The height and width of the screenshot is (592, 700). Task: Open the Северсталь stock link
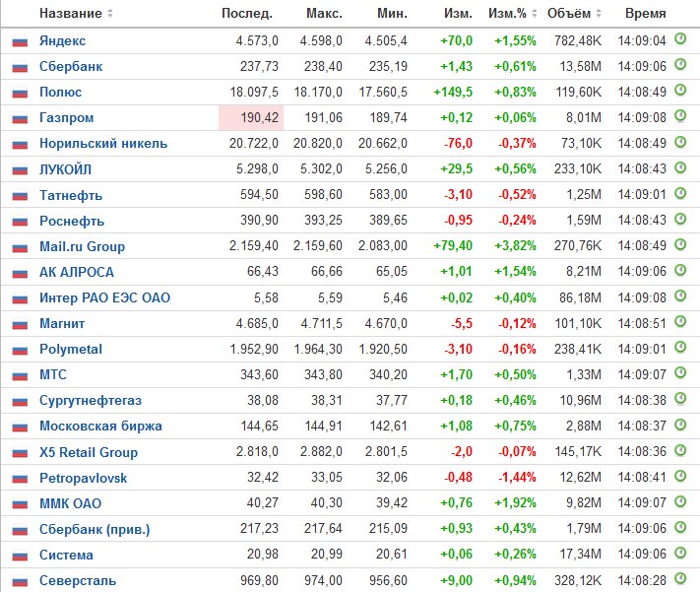(78, 581)
